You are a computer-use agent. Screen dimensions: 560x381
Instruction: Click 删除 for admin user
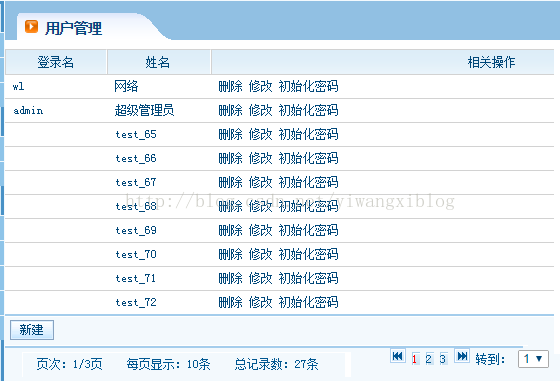tap(230, 110)
